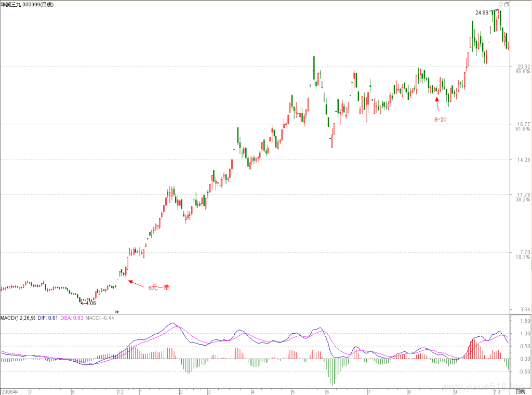
Task: Click the 1.50 tick on the MACD scale
Action: tap(525, 321)
